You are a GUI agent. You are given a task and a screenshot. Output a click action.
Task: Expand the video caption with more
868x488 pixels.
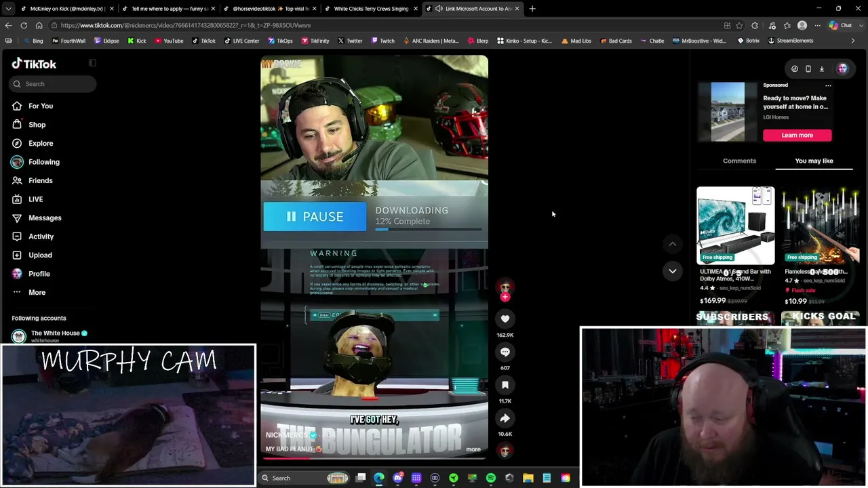click(x=473, y=449)
